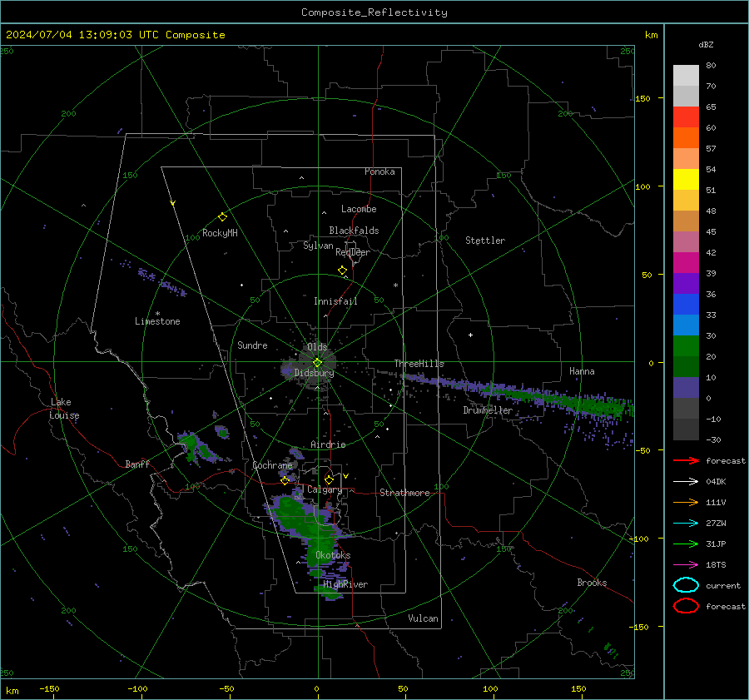Click the yellow diamond marker above Calgary
749x700 pixels.
(x=329, y=479)
